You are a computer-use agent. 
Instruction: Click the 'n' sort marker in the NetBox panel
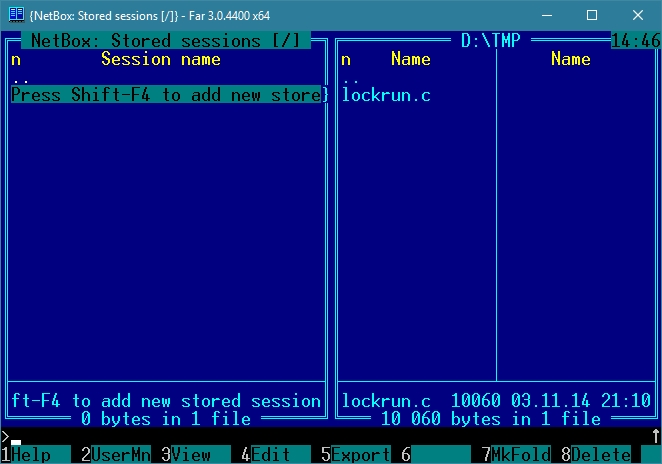pos(16,60)
